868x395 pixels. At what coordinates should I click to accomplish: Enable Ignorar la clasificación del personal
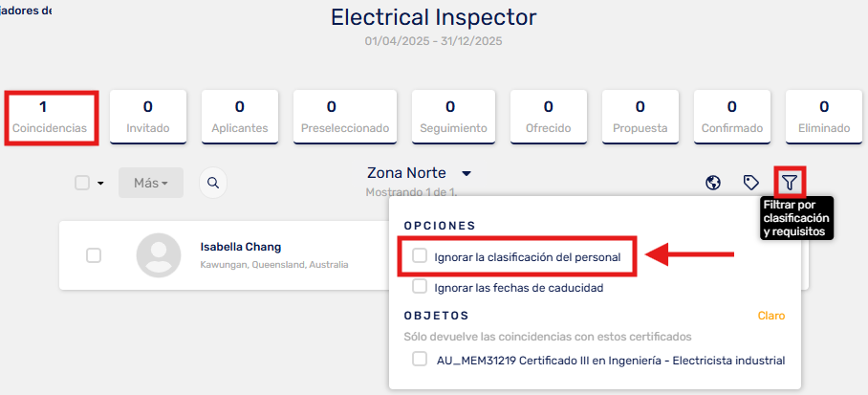(421, 256)
